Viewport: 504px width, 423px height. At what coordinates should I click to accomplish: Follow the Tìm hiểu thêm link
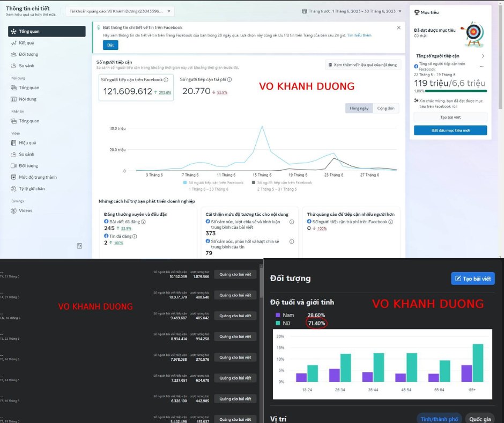tap(359, 35)
